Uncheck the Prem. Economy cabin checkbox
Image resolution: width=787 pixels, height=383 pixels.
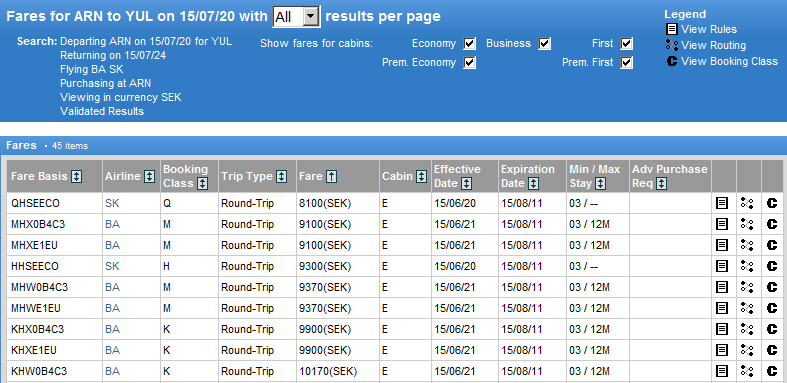(x=469, y=63)
